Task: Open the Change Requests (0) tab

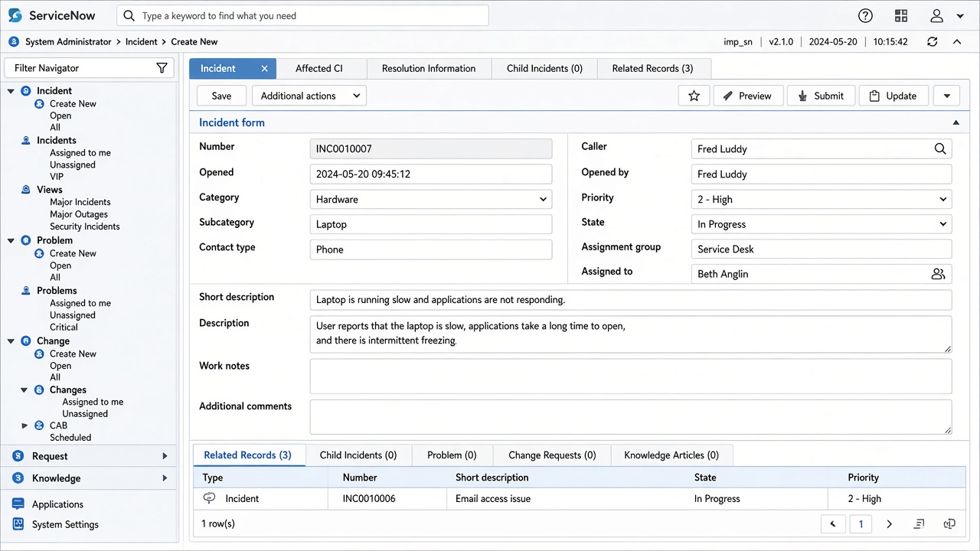Action: click(x=552, y=455)
